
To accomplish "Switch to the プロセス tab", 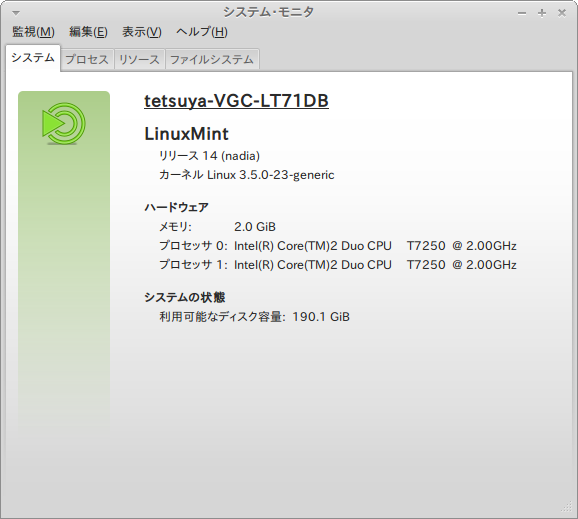I will 87,59.
